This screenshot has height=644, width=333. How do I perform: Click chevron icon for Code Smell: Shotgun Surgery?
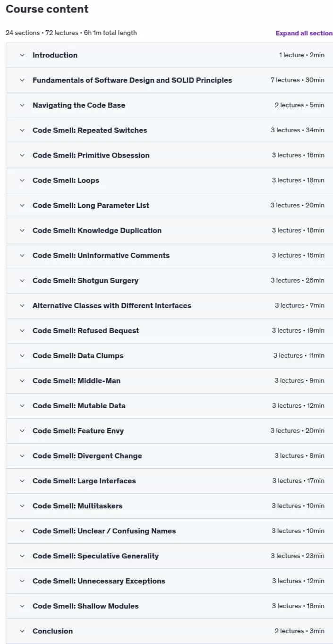(x=22, y=281)
